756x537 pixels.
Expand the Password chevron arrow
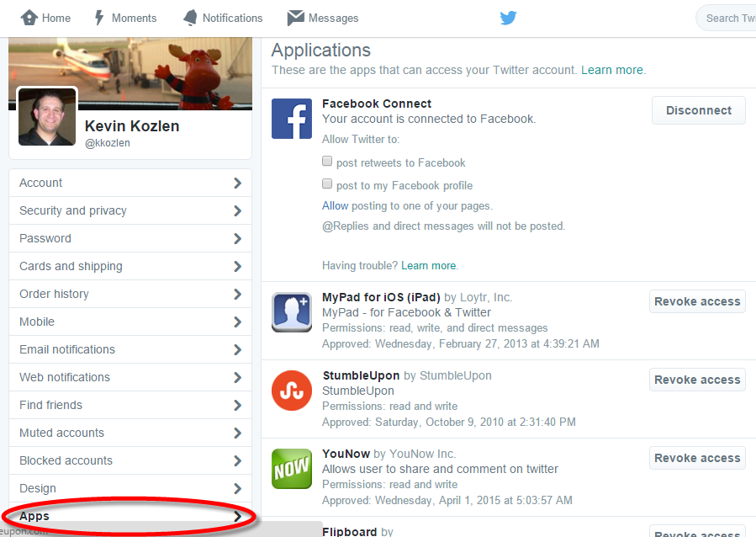[237, 238]
